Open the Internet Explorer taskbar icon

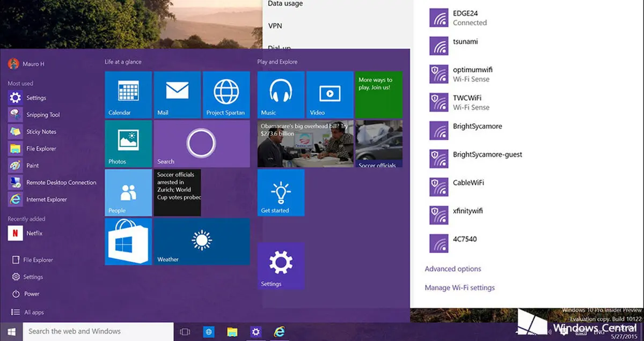279,332
